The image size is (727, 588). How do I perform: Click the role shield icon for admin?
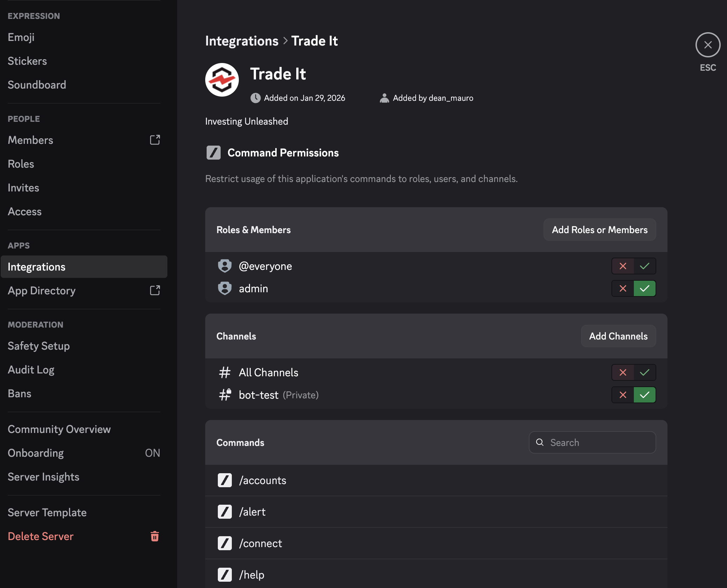pyautogui.click(x=225, y=288)
